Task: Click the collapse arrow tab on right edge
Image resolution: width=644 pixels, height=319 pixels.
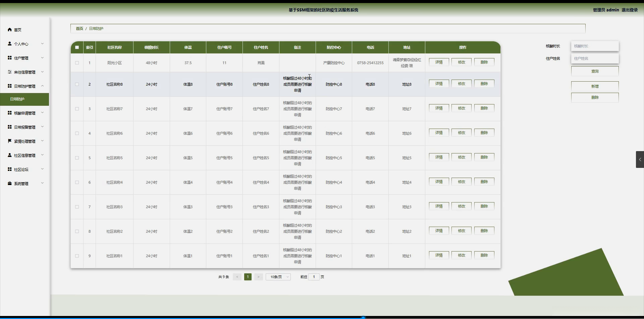Action: pyautogui.click(x=640, y=159)
